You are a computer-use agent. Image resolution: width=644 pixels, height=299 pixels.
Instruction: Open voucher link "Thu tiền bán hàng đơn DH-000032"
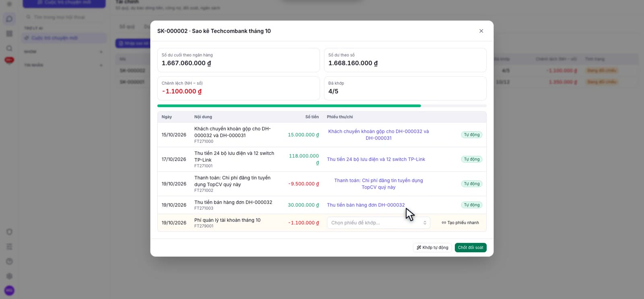click(366, 205)
